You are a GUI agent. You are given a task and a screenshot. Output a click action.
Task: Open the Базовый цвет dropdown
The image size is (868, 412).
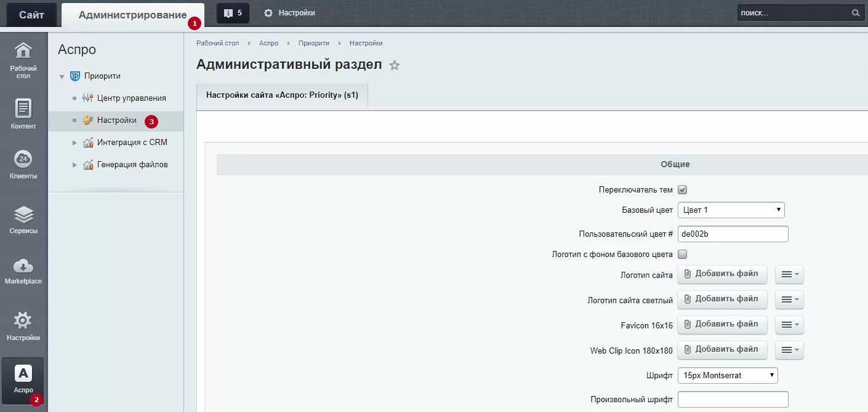[x=731, y=210]
